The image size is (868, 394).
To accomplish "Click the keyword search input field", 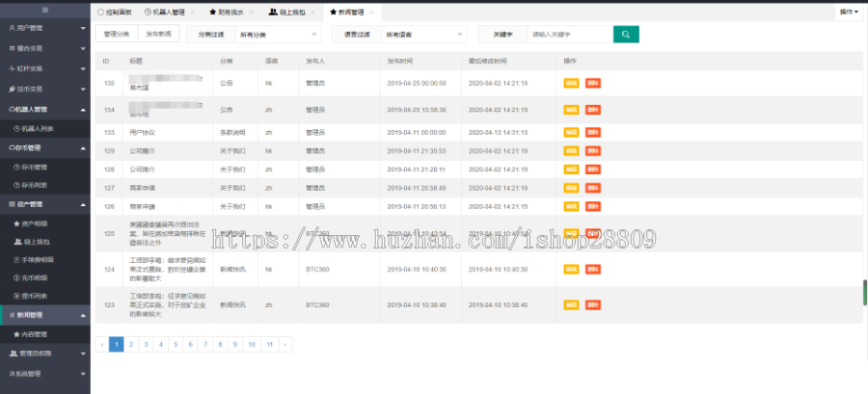I will (569, 35).
